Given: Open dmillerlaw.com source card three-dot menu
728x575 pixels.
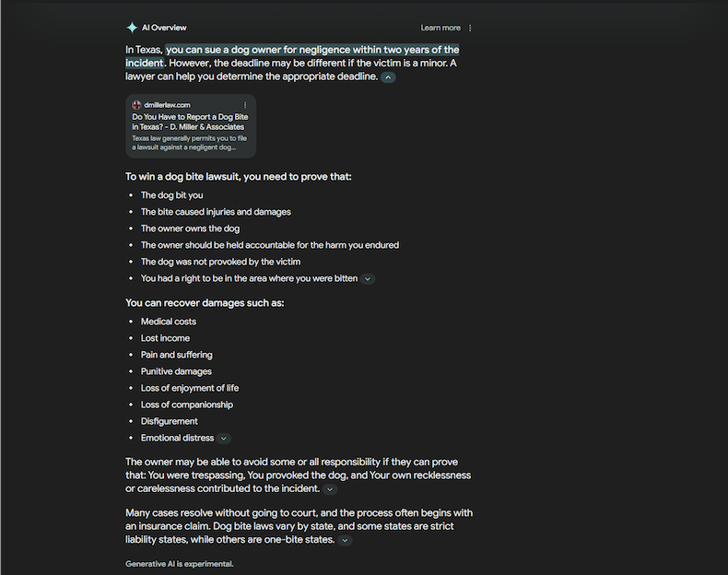Looking at the screenshot, I should [x=245, y=105].
